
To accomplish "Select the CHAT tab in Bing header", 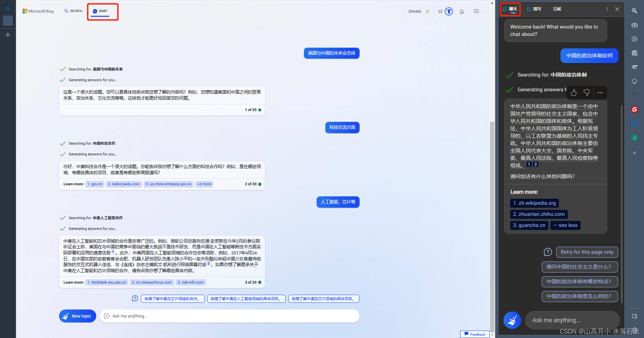I will tap(100, 11).
